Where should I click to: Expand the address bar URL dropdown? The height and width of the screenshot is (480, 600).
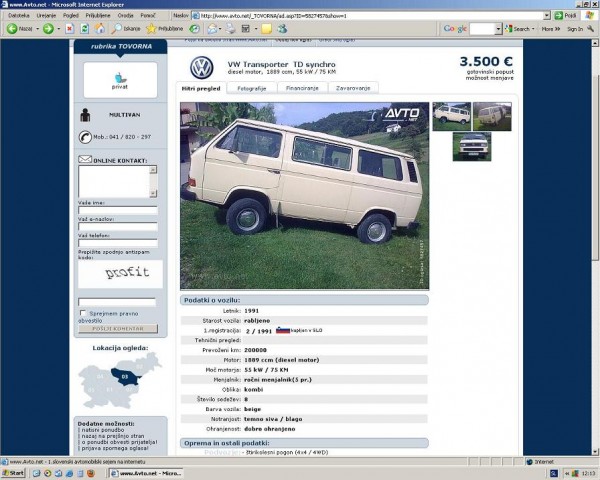[x=547, y=16]
